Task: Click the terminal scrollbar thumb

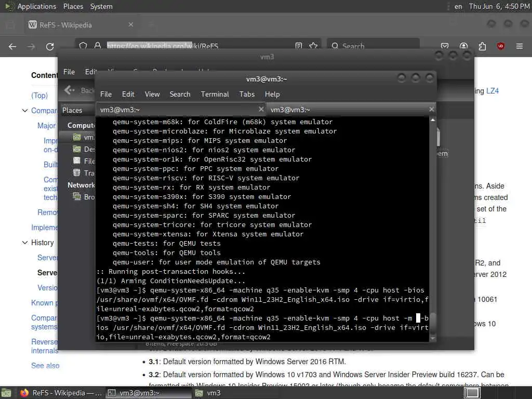Action: pyautogui.click(x=433, y=322)
